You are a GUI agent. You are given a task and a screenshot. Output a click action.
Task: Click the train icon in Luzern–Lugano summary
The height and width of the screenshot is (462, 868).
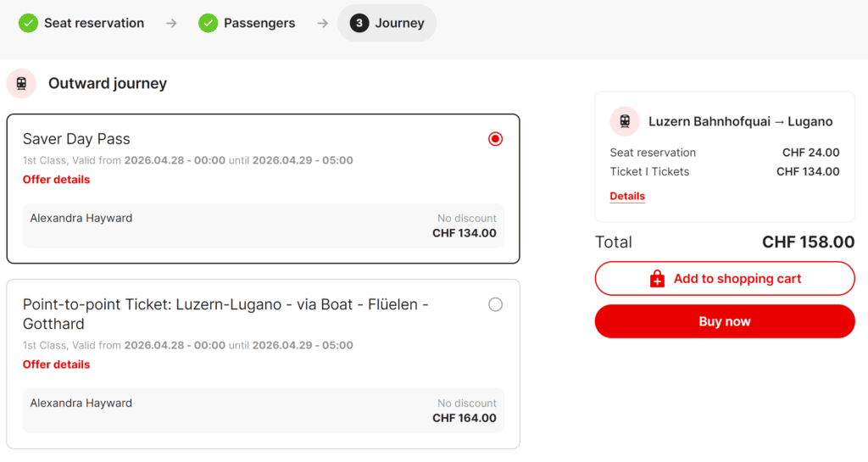625,121
